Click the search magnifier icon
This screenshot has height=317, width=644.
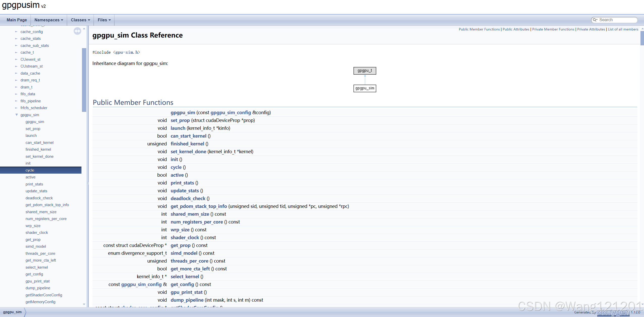coord(595,20)
